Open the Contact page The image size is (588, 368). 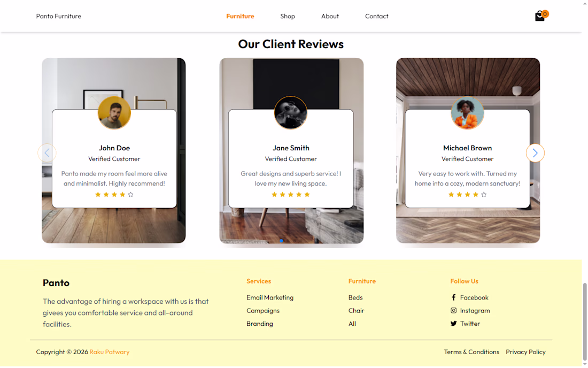pyautogui.click(x=376, y=16)
